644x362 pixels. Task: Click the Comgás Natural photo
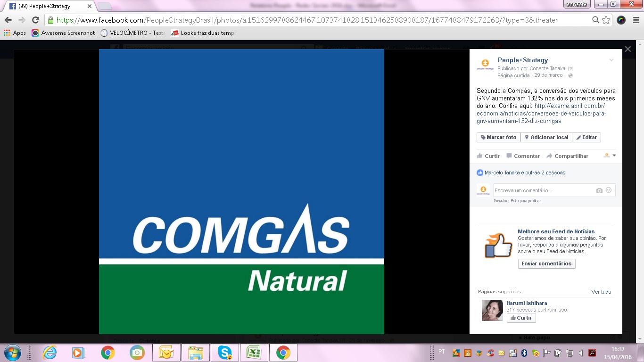pos(241,191)
